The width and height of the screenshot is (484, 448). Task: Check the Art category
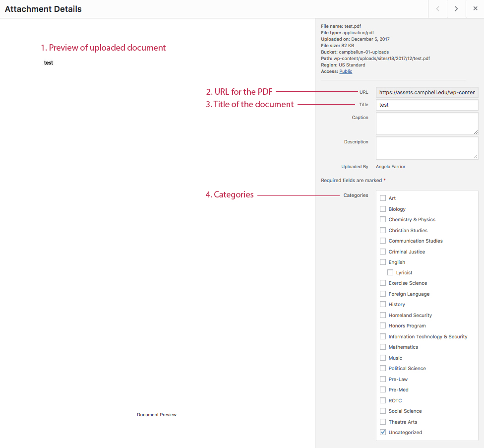[383, 198]
